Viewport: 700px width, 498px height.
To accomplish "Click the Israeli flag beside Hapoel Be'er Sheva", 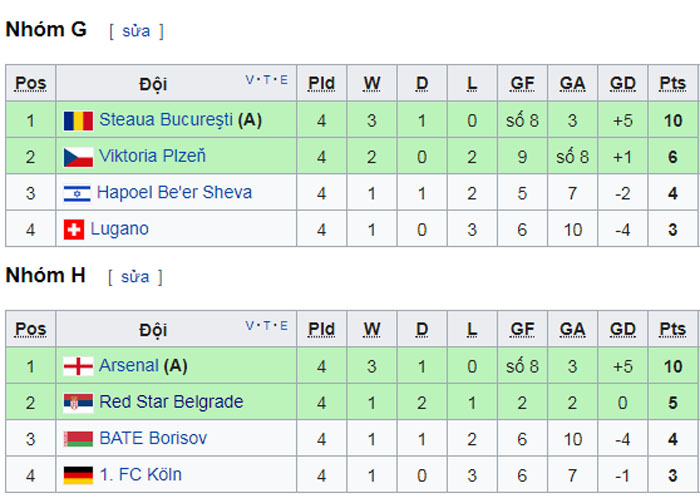I will click(77, 193).
